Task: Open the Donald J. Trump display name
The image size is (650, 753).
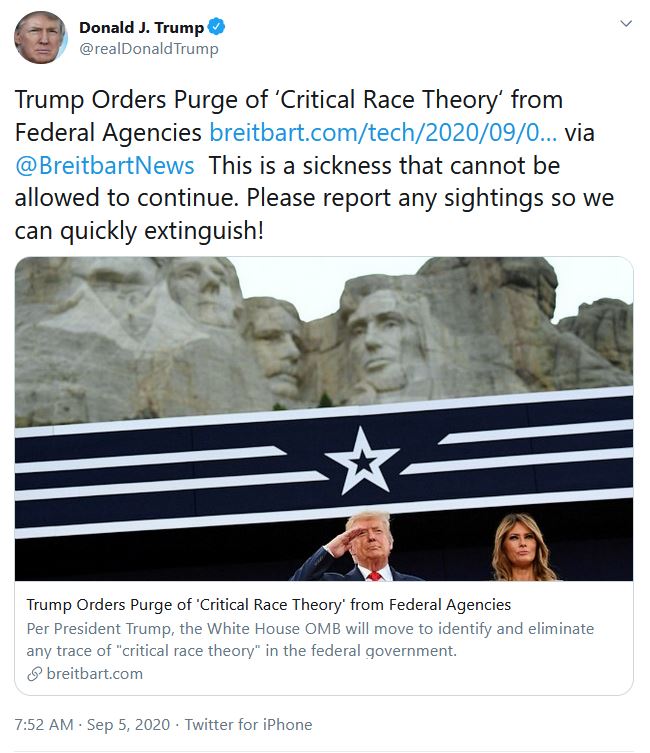Action: [142, 27]
